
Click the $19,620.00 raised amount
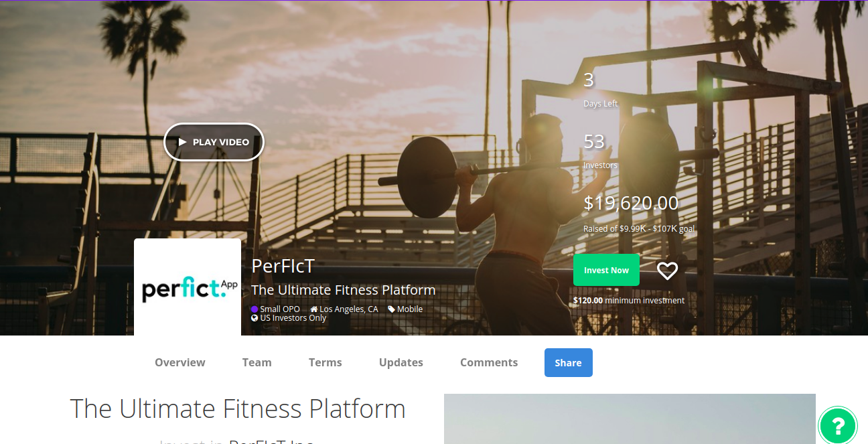click(631, 203)
